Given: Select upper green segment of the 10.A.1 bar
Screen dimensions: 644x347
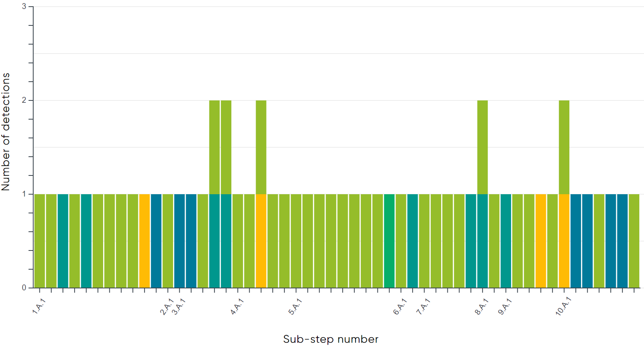Looking at the screenshot, I should click(564, 147).
